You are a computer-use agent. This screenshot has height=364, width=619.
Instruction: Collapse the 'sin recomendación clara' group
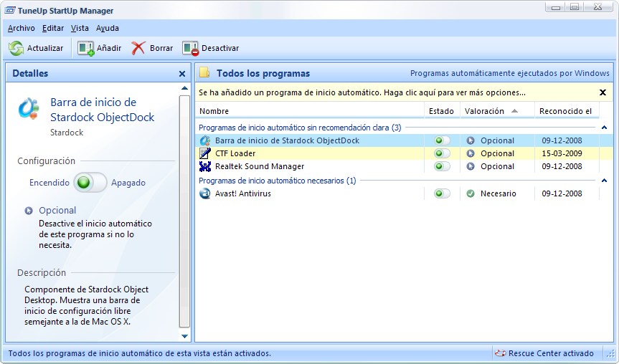pyautogui.click(x=603, y=128)
